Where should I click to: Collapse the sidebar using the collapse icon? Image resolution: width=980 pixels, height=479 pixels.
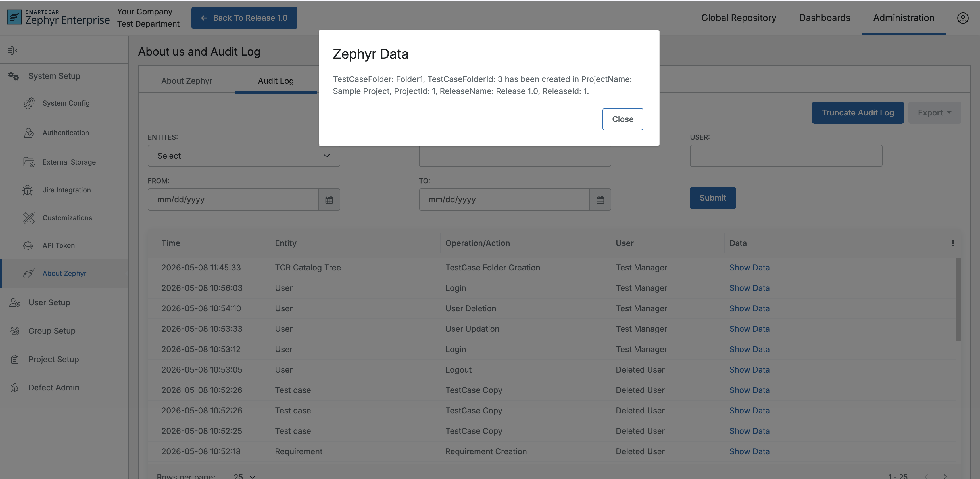point(12,50)
